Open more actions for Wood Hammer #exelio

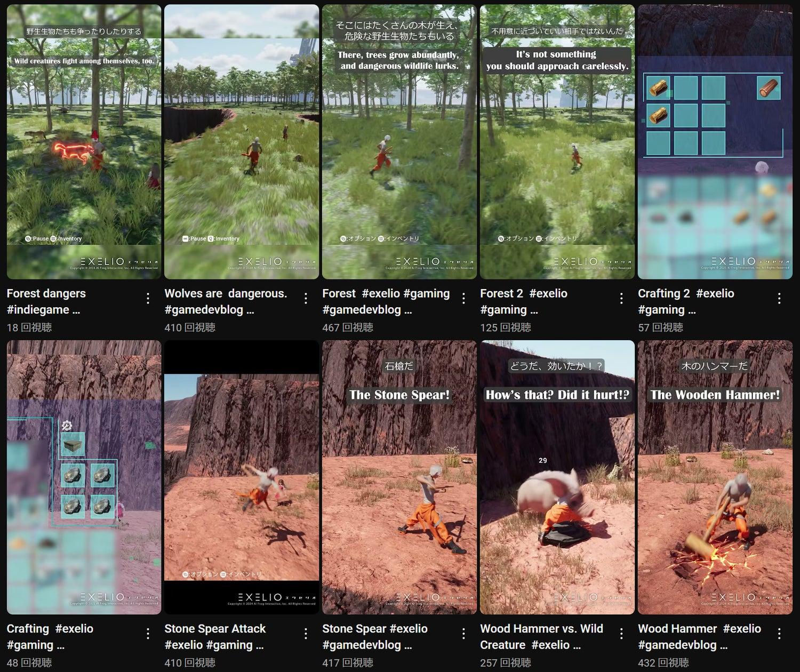pos(779,634)
